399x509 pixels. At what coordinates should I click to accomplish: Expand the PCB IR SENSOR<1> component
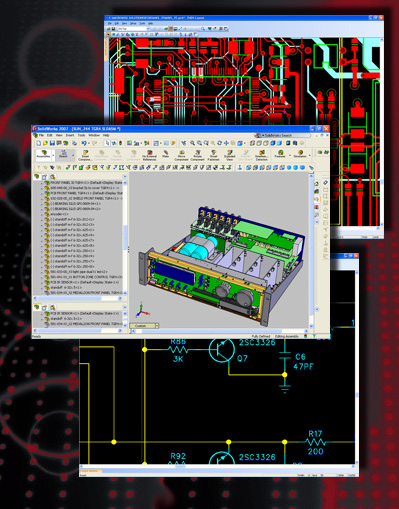42,282
